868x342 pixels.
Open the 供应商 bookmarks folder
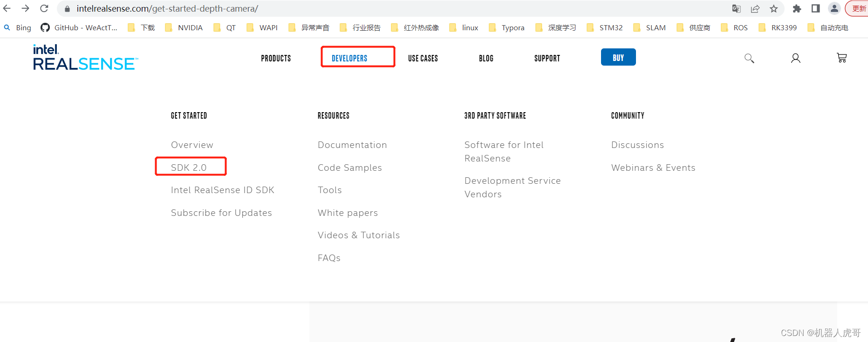click(x=693, y=27)
